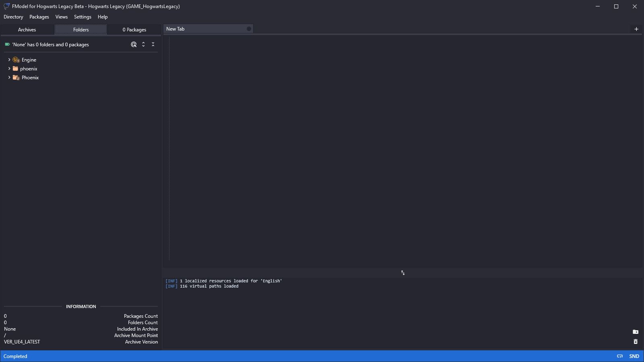Expand the capitalized Phoenix folder arrow
This screenshot has width=644, height=362.
coord(9,78)
